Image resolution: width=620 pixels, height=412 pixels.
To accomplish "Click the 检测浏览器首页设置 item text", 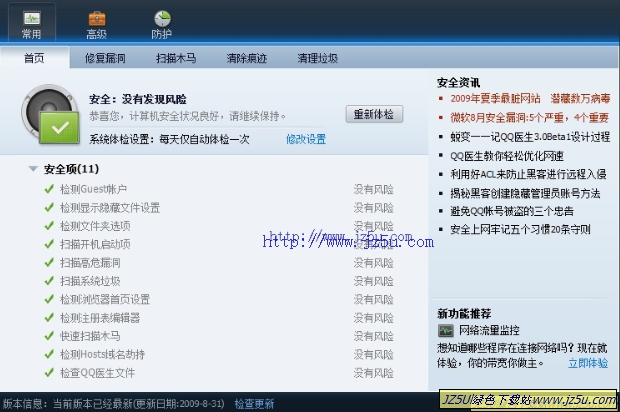I will (105, 299).
